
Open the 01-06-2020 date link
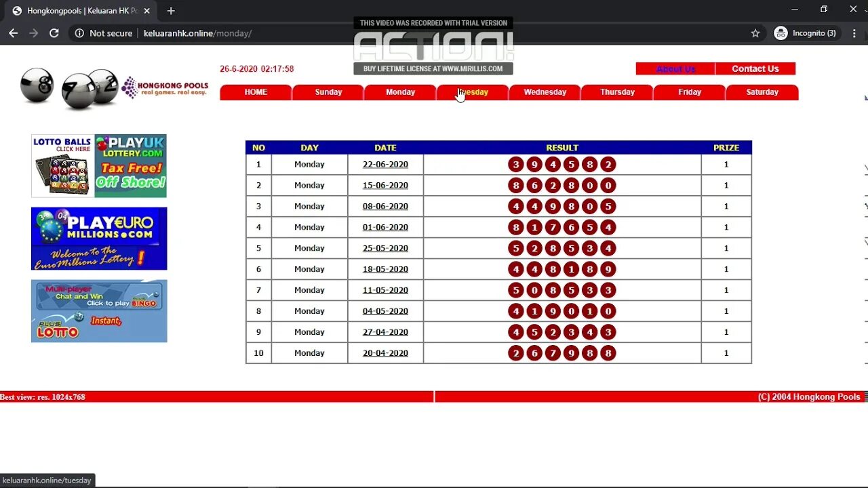(x=385, y=228)
